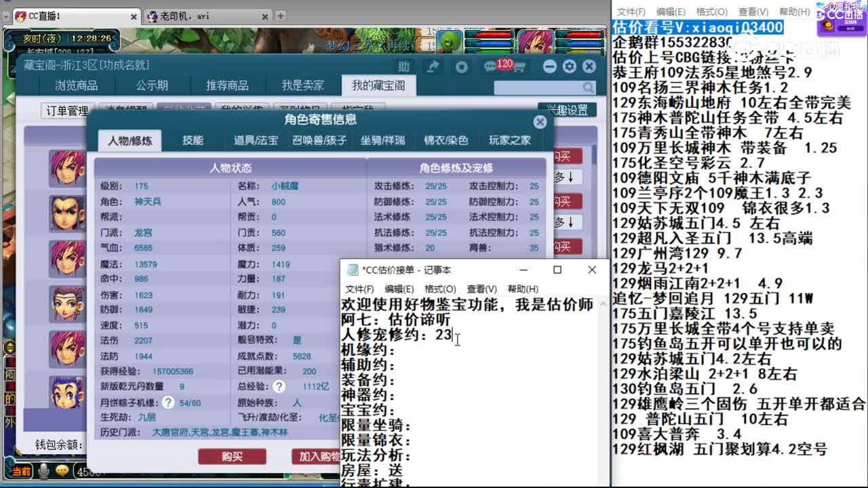This screenshot has height=488, width=868.
Task: Open the 我是卖家 tab
Action: (x=302, y=85)
